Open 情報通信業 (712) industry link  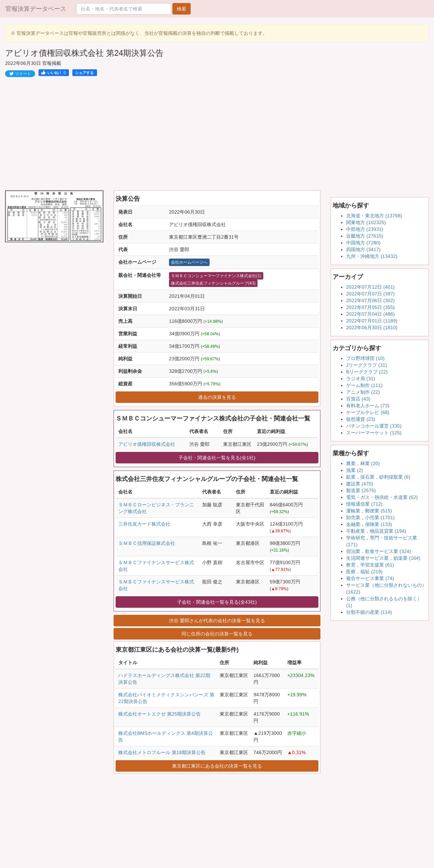pos(364,504)
